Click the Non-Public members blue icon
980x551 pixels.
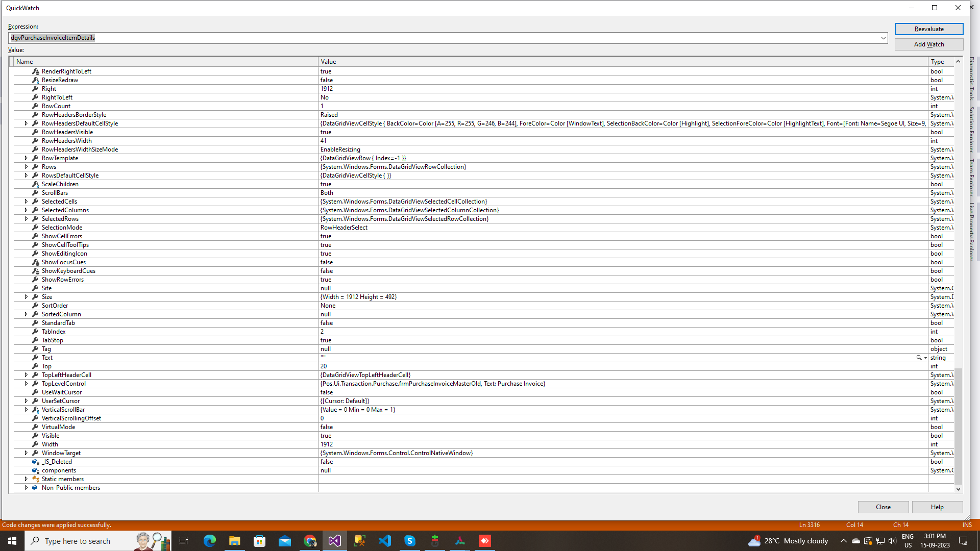(35, 488)
